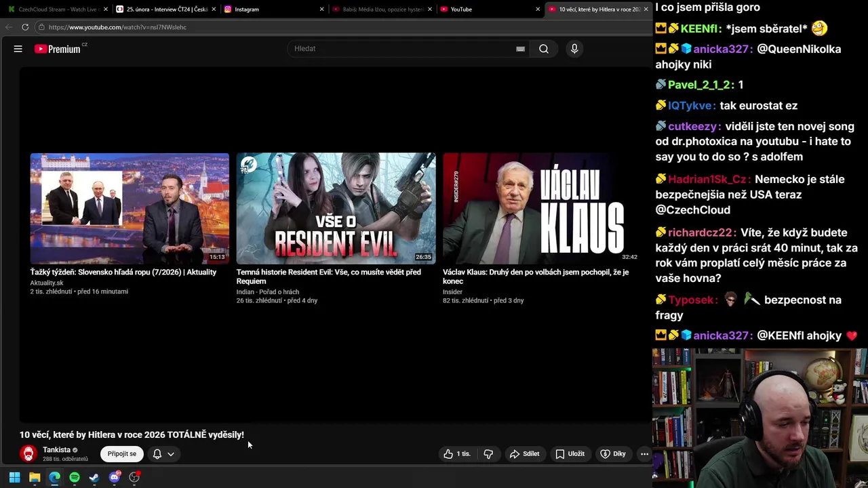Open the Ťažký týždeň Slovensko video thumbnail

(x=130, y=208)
